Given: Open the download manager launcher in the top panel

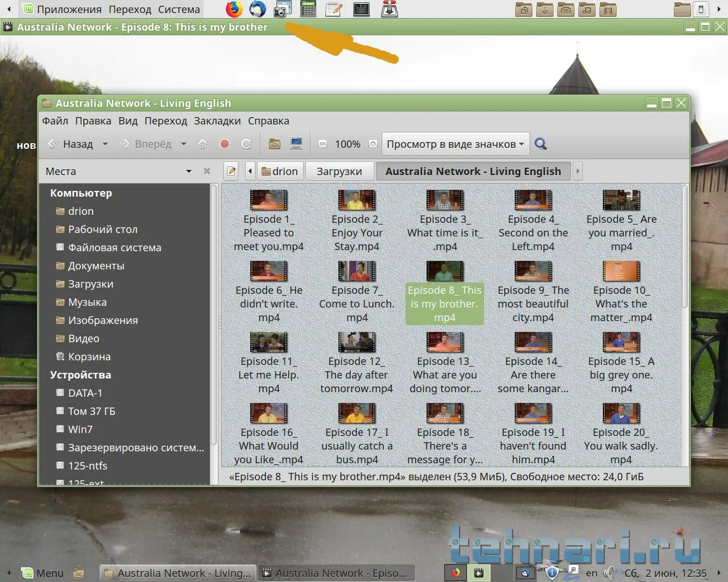Looking at the screenshot, I should click(390, 9).
